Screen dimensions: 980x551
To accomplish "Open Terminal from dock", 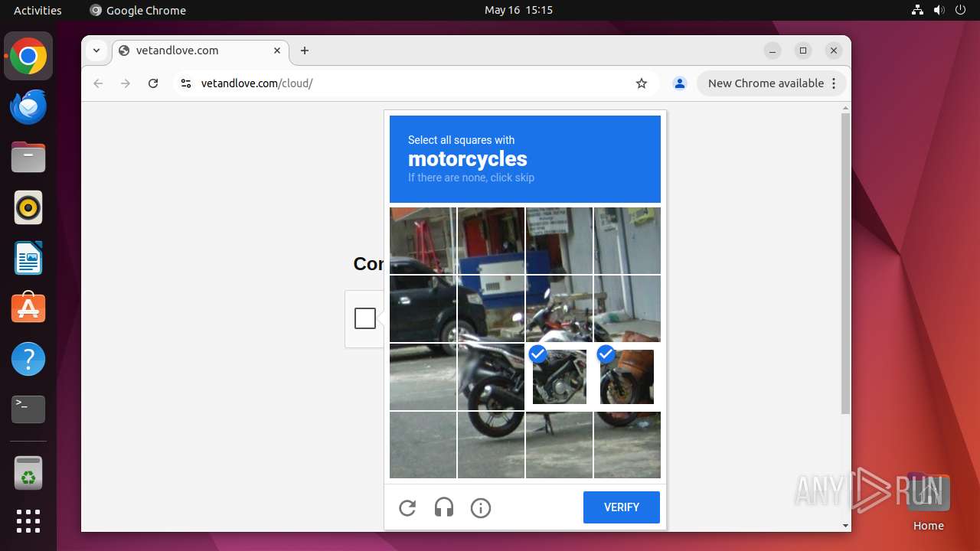I will click(x=28, y=409).
